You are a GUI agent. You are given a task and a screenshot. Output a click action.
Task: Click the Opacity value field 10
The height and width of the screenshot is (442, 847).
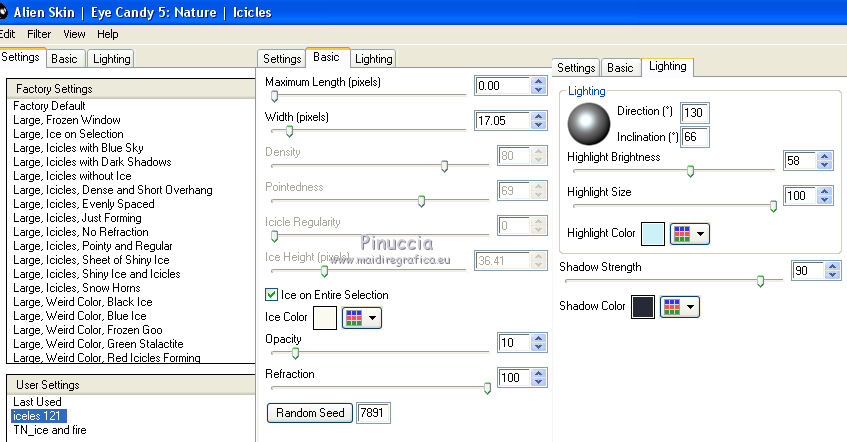click(514, 343)
